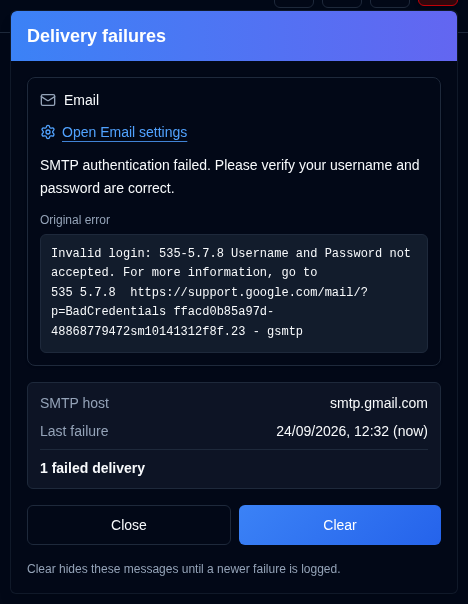The image size is (468, 604).
Task: Select the smtp.gmail.com host value
Action: tap(379, 403)
